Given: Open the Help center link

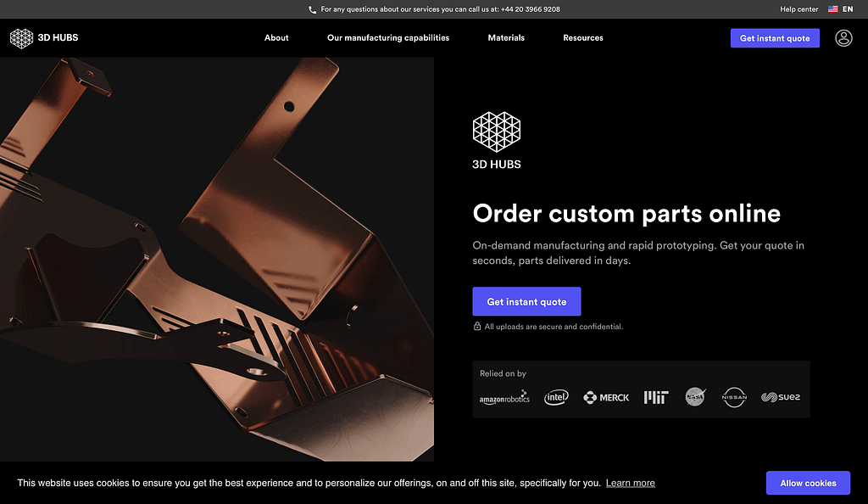Looking at the screenshot, I should [798, 9].
